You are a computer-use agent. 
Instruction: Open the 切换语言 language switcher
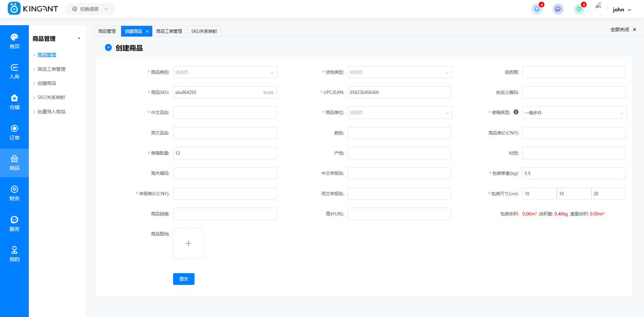point(90,9)
